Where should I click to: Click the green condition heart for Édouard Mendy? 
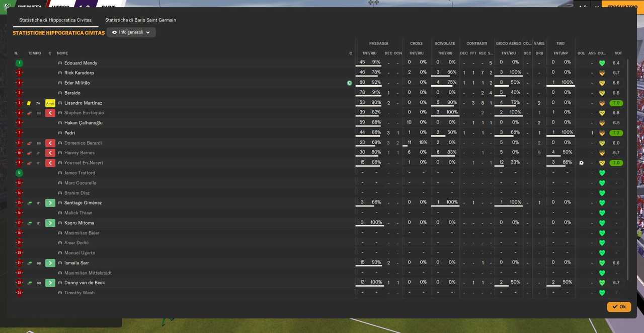coord(602,63)
